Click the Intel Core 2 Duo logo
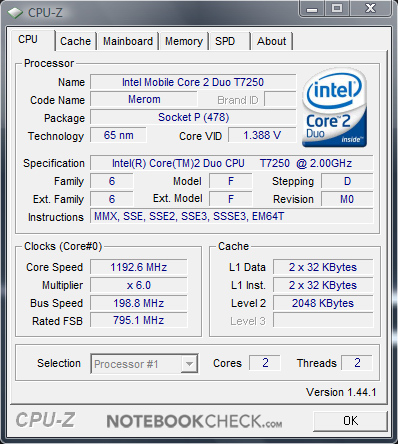Image resolution: width=398 pixels, height=444 pixels. click(x=334, y=108)
